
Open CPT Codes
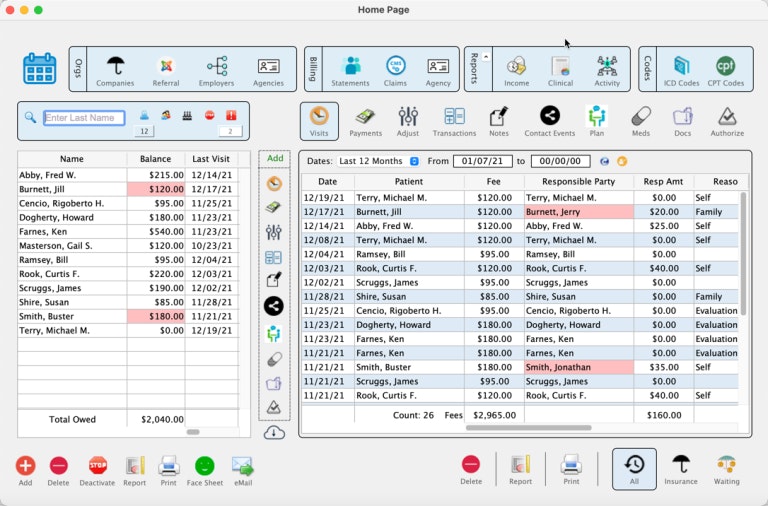tap(725, 71)
